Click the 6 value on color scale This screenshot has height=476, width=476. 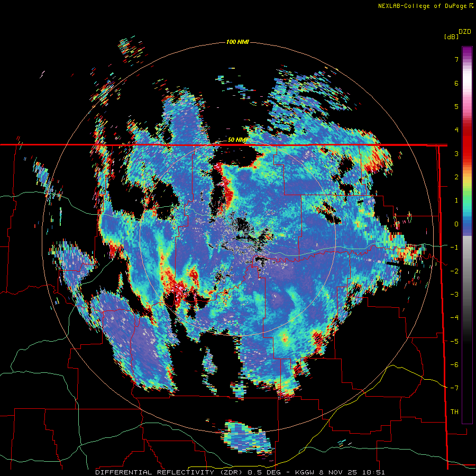click(456, 83)
